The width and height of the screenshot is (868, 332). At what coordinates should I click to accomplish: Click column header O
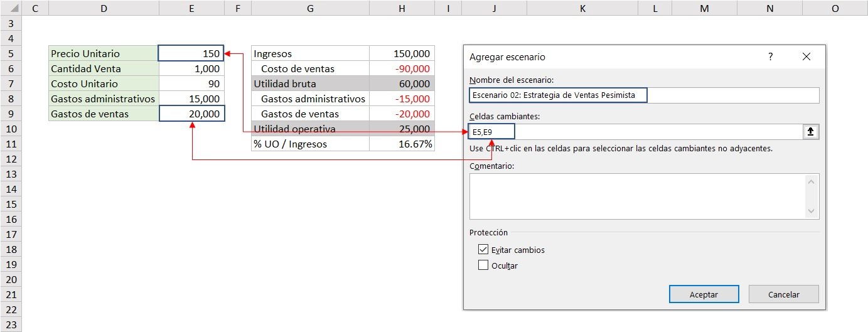tap(835, 8)
